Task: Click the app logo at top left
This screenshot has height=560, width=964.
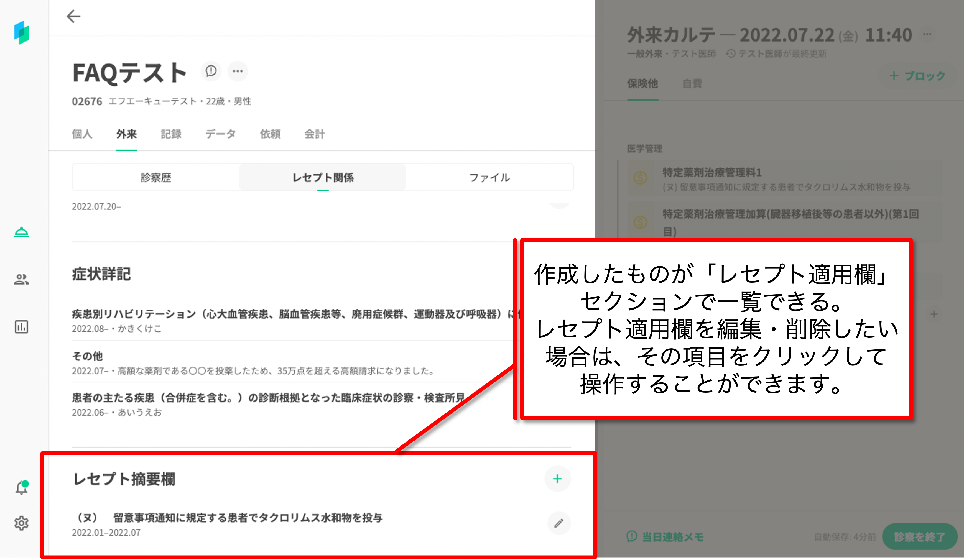Action: 21,32
